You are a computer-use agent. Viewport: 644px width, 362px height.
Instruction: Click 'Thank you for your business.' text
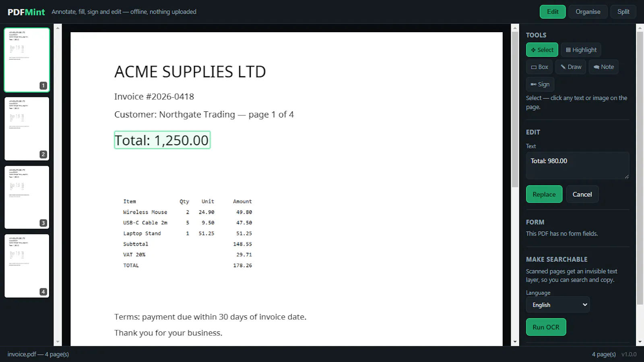[168, 333]
